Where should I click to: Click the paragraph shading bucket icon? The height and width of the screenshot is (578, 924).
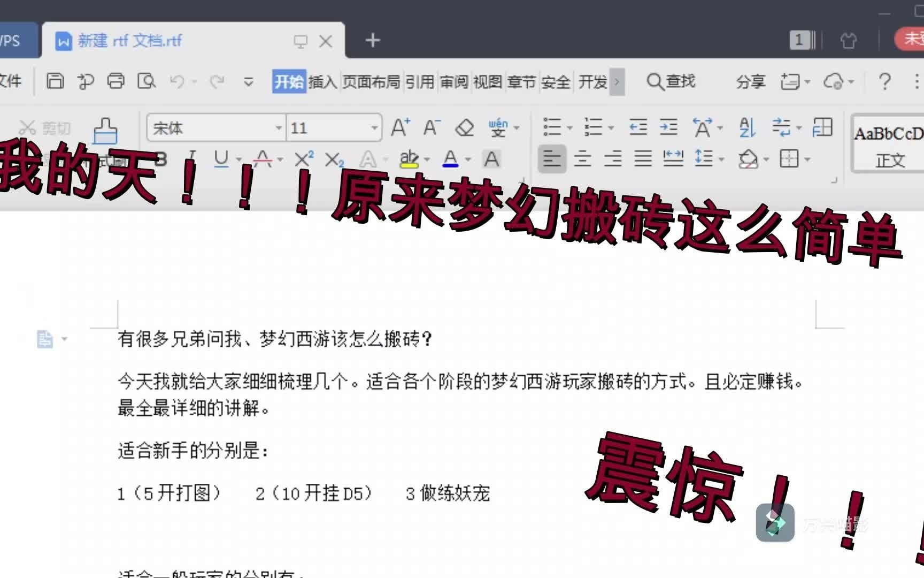click(748, 159)
